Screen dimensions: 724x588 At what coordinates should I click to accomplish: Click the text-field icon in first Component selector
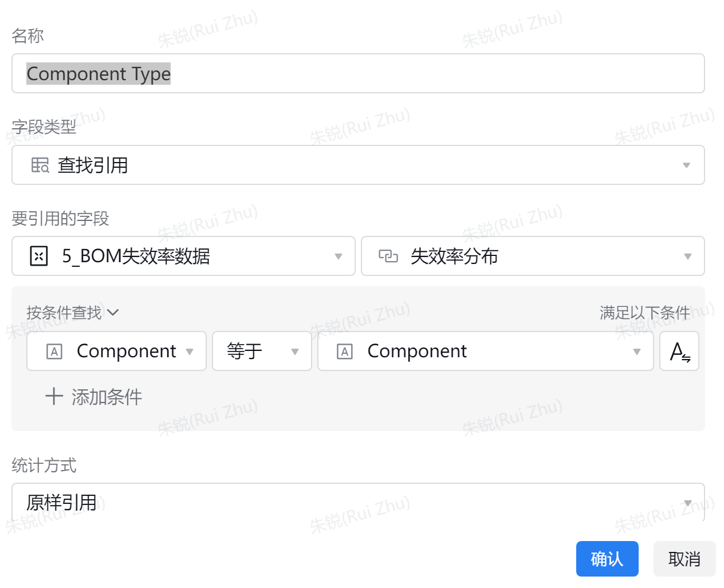pos(54,351)
